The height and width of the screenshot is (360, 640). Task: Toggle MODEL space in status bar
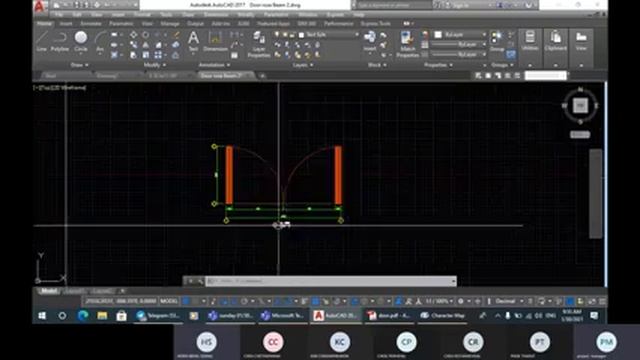[x=169, y=301]
